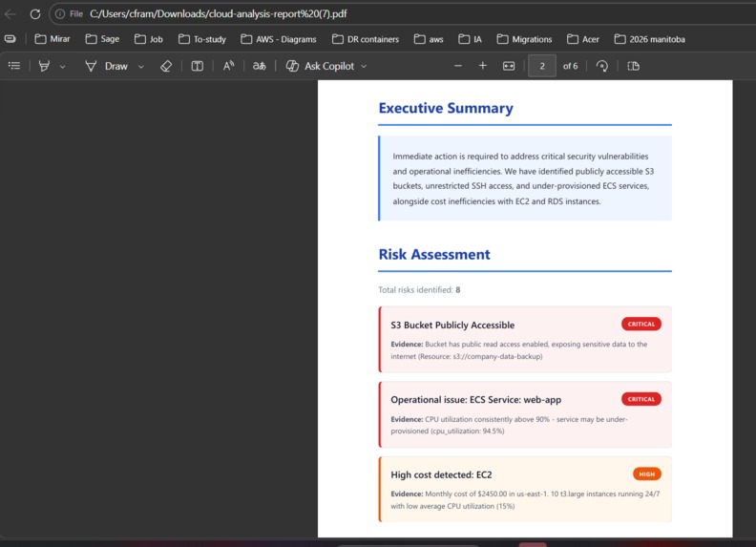Open the IA bookmarks folder
This screenshot has height=547, width=756.
tap(470, 39)
